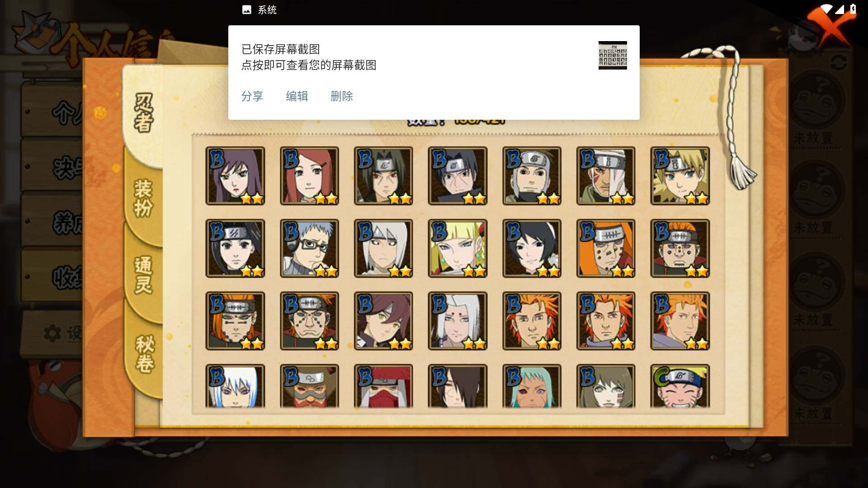Switch to the 装扮 side tab

pyautogui.click(x=143, y=198)
